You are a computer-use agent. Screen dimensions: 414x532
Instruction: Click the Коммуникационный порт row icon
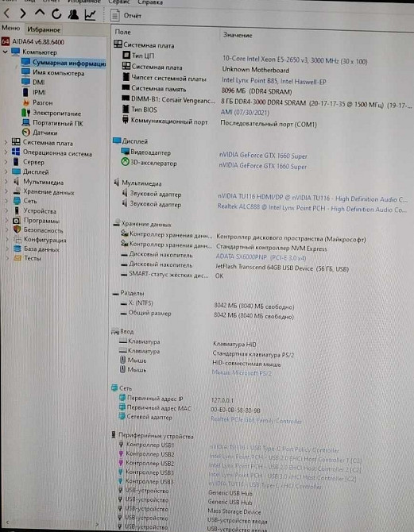point(126,119)
